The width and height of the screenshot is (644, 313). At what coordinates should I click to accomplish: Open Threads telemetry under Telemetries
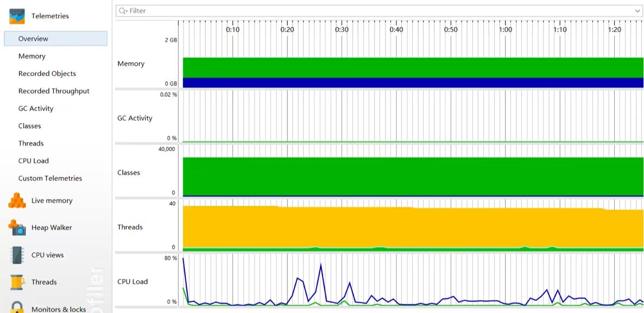coord(31,143)
